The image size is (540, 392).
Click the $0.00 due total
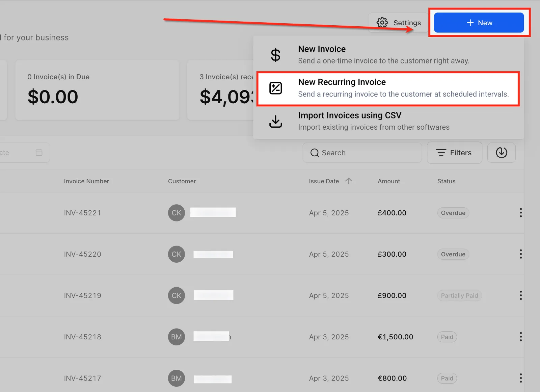tap(53, 97)
